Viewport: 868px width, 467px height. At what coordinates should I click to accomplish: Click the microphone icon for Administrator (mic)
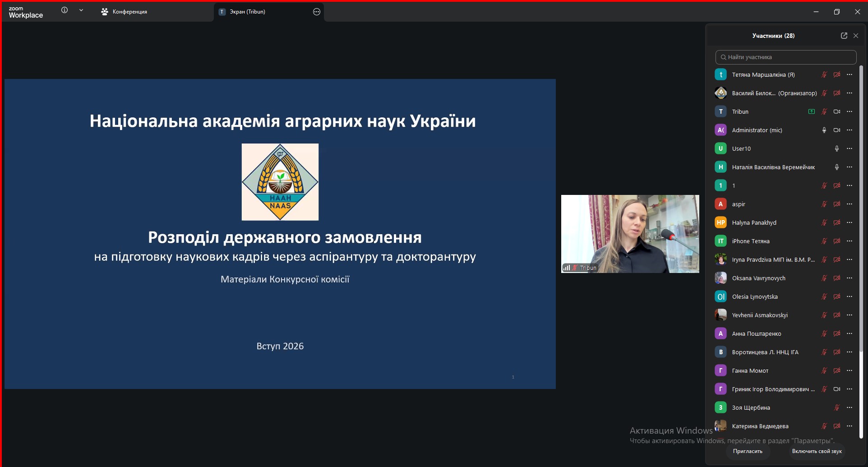(x=824, y=130)
